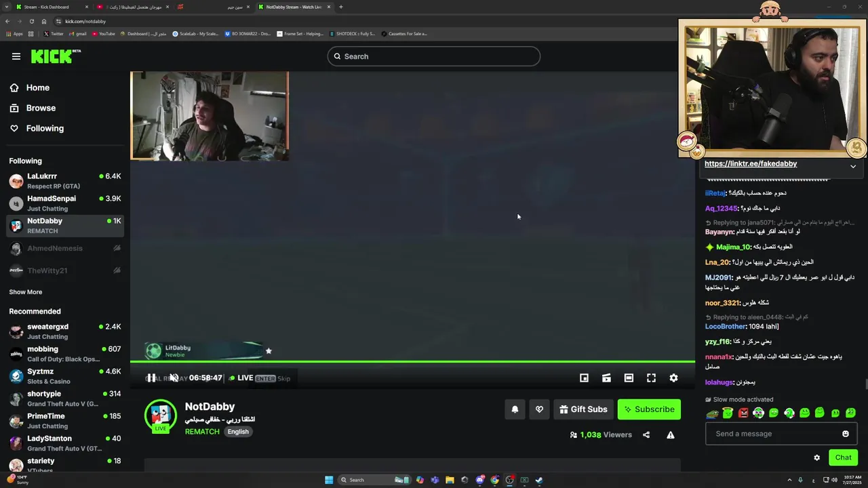
Task: Expand the pinned linktr.ee message
Action: (x=853, y=166)
